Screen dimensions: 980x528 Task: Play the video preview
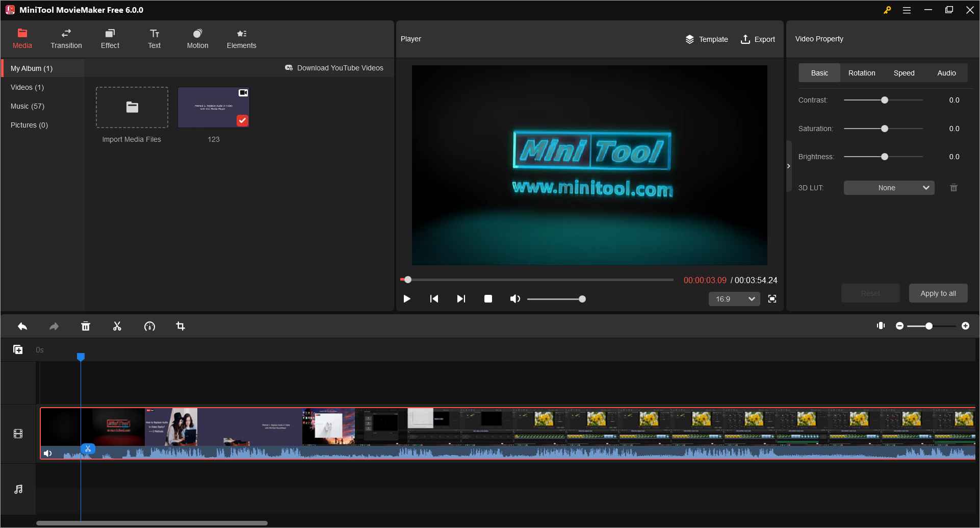pos(407,299)
